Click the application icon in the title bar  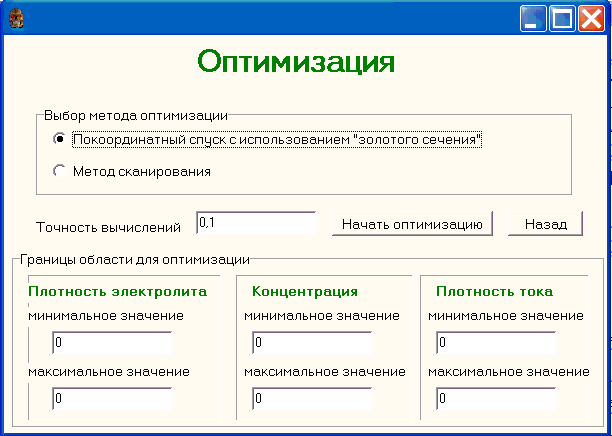click(16, 18)
